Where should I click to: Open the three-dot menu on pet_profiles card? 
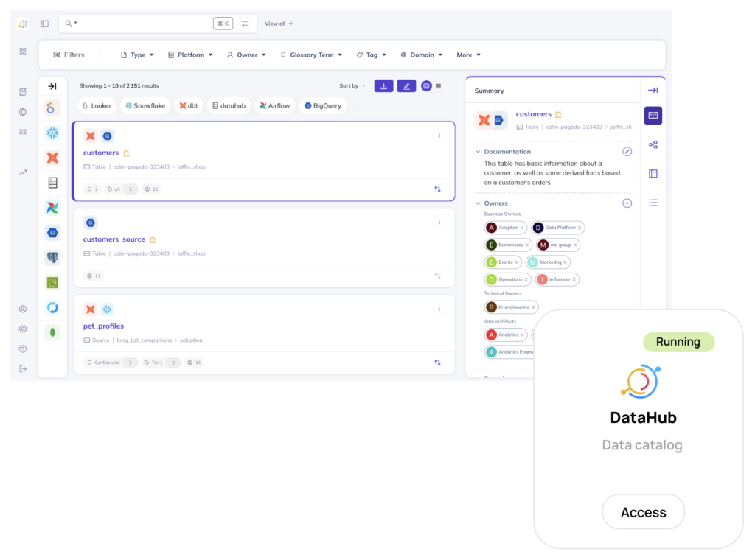(439, 309)
